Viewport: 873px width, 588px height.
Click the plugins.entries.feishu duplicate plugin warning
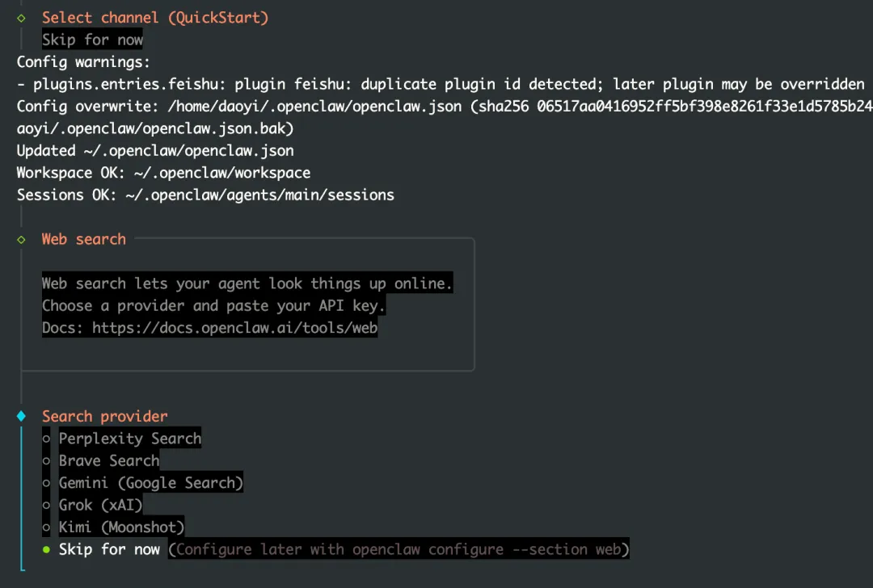click(441, 84)
